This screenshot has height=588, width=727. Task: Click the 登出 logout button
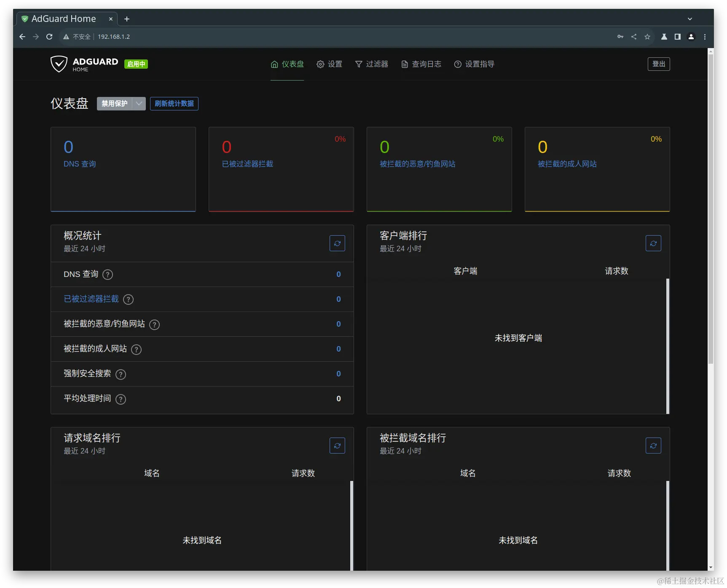point(659,64)
